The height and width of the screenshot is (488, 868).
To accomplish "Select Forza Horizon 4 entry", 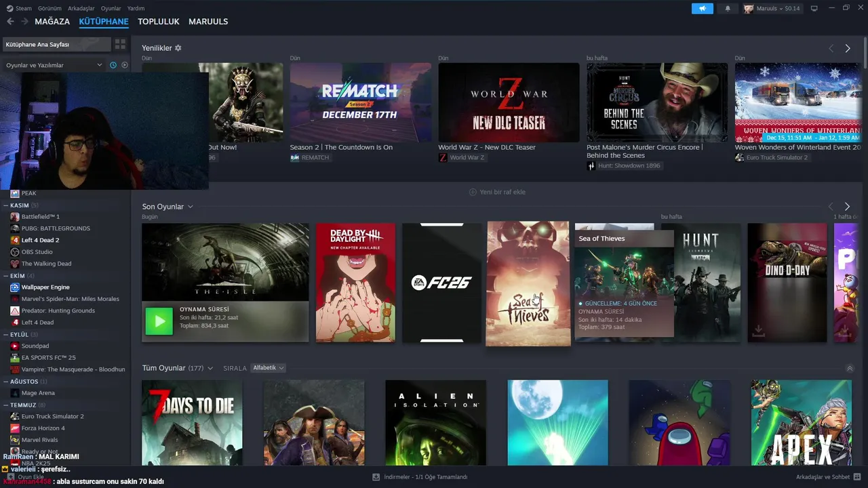I will (43, 428).
